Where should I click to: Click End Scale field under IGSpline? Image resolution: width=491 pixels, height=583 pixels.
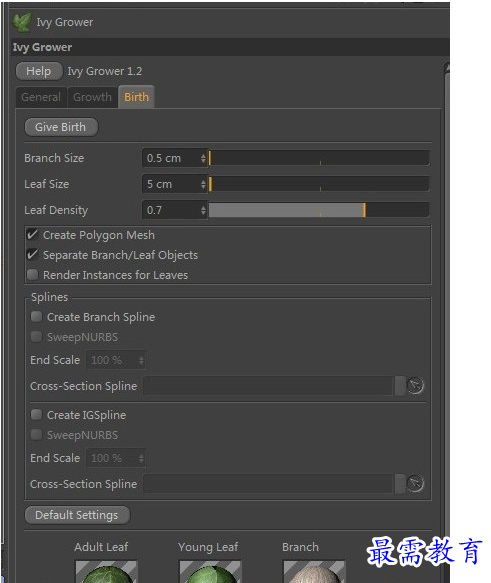(112, 458)
